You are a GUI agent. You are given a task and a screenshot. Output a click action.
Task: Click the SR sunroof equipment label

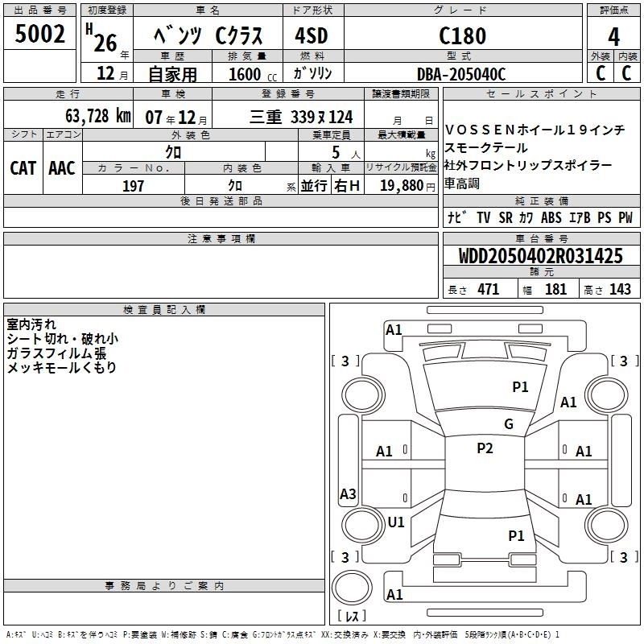506,217
